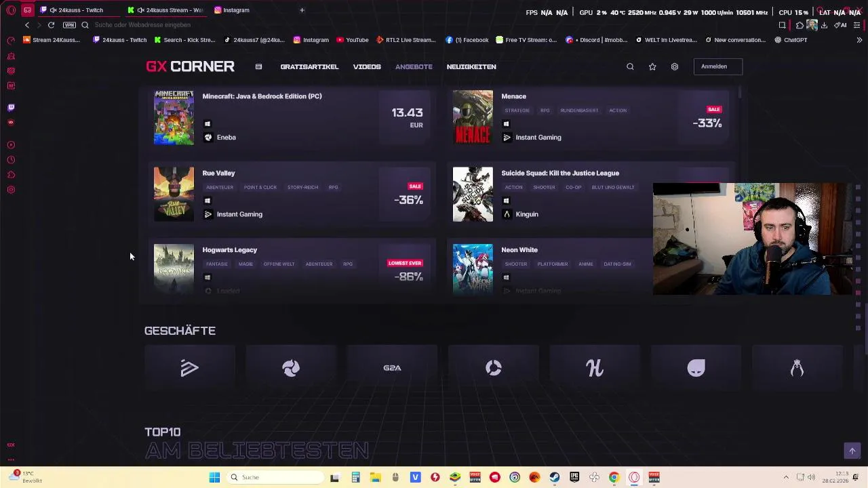Switch to the 24kauss - Twitch tab
Image resolution: width=868 pixels, height=488 pixels.
point(80,10)
